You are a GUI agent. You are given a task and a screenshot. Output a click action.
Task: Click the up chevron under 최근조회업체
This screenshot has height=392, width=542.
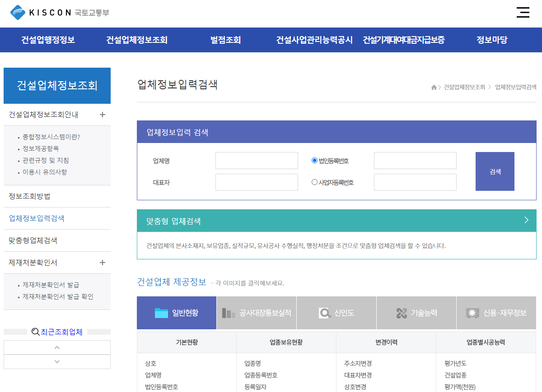57,347
